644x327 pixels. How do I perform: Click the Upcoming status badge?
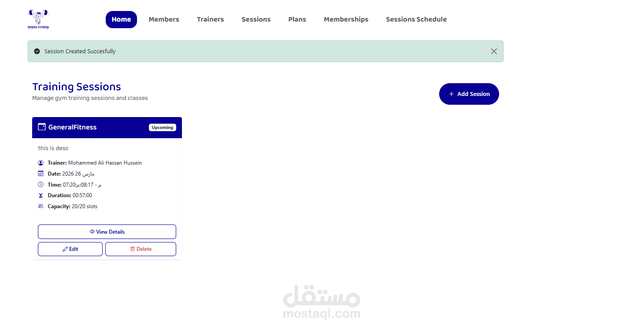(x=163, y=128)
